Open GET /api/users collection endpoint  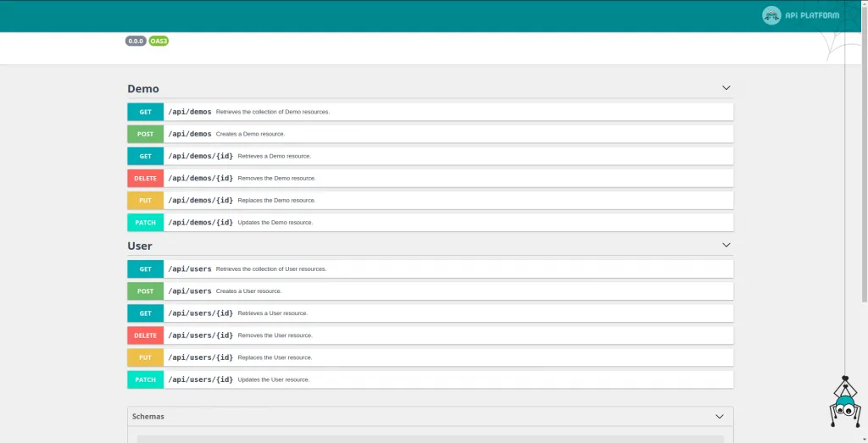click(x=190, y=269)
